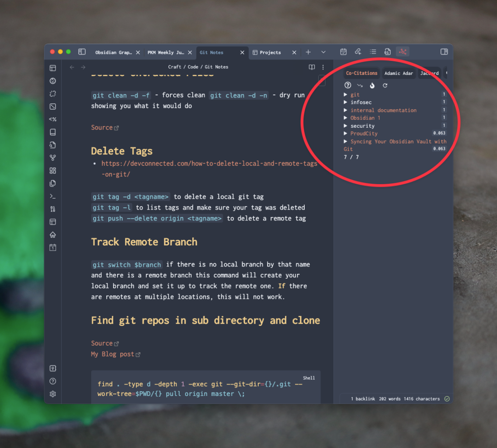Refresh the Co-Citations analysis results
This screenshot has height=448, width=497.
pos(385,85)
